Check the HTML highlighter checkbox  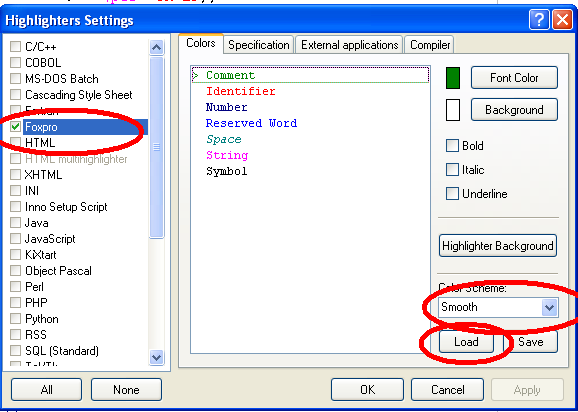tap(15, 142)
